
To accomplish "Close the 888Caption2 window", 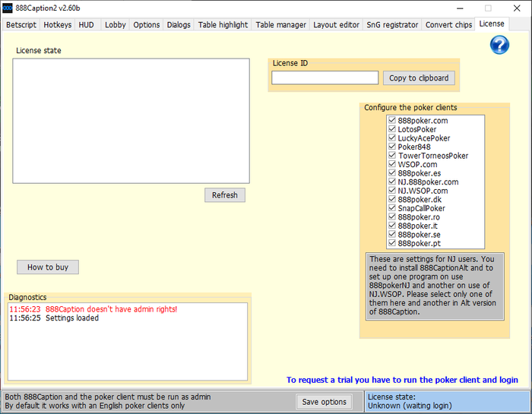I will click(x=517, y=8).
